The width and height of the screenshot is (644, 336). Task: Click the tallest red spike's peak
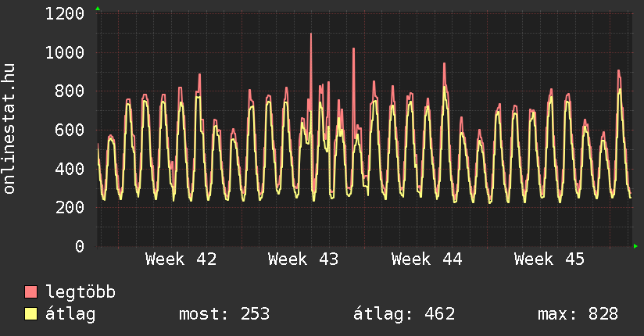[x=311, y=34]
